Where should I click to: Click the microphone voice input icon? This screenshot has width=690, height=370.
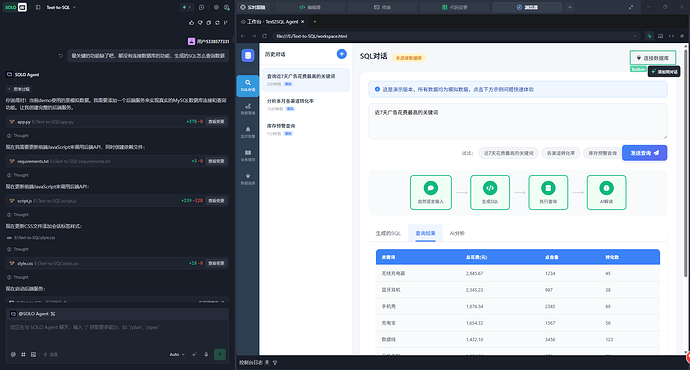(x=206, y=354)
